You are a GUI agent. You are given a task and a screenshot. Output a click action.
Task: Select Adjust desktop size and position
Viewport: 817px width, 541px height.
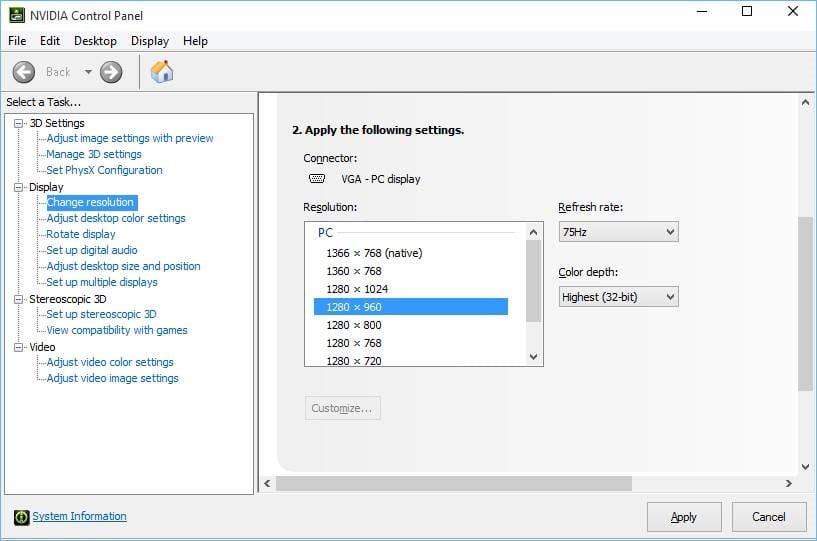(x=123, y=266)
